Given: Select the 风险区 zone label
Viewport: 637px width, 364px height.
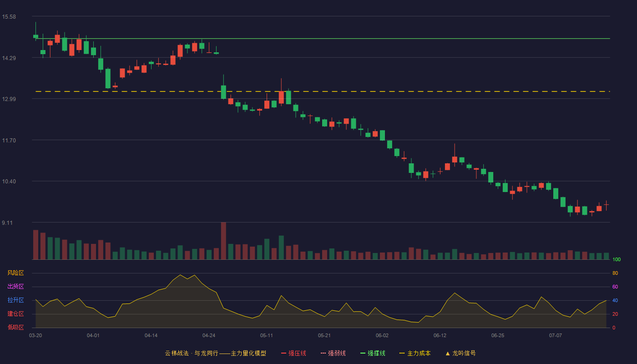Looking at the screenshot, I should (15, 273).
